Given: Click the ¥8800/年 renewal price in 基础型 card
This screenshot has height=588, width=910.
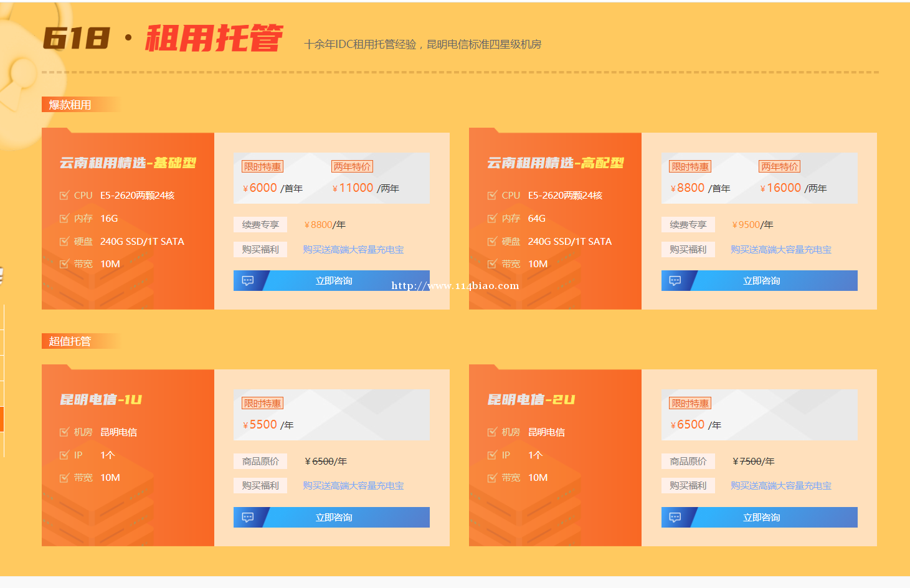Looking at the screenshot, I should pyautogui.click(x=325, y=225).
